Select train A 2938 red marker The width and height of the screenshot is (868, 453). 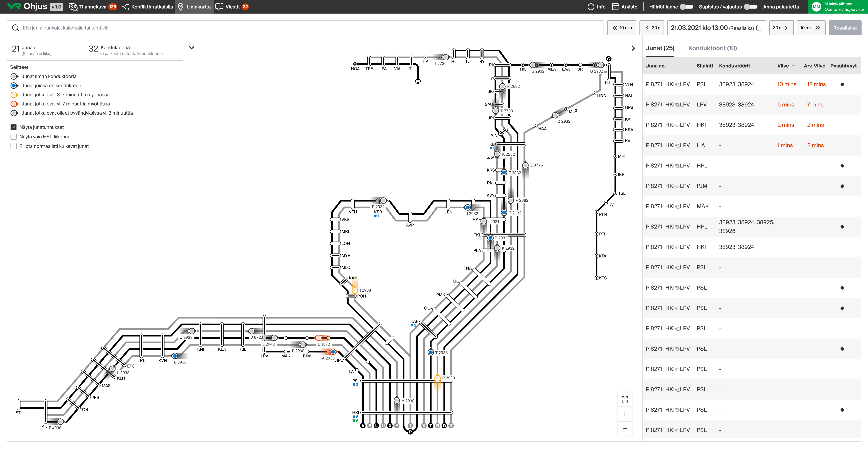coord(333,352)
